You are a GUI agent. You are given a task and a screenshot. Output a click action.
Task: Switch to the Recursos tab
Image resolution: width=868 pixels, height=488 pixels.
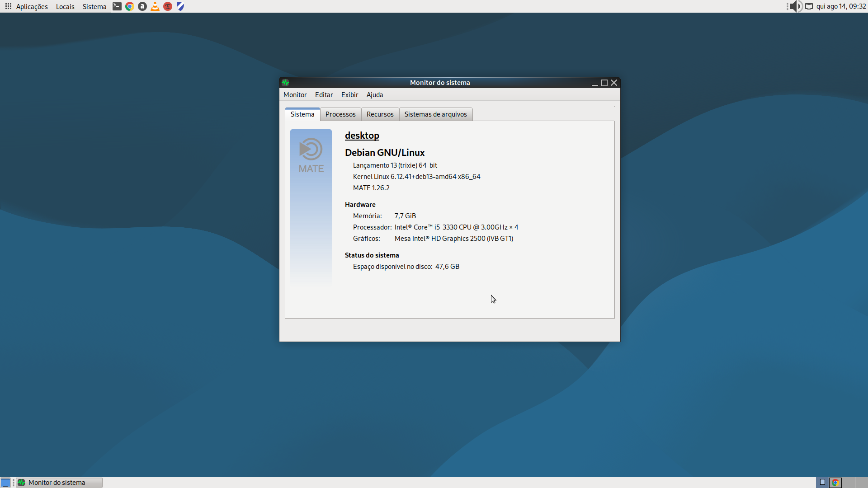click(380, 114)
